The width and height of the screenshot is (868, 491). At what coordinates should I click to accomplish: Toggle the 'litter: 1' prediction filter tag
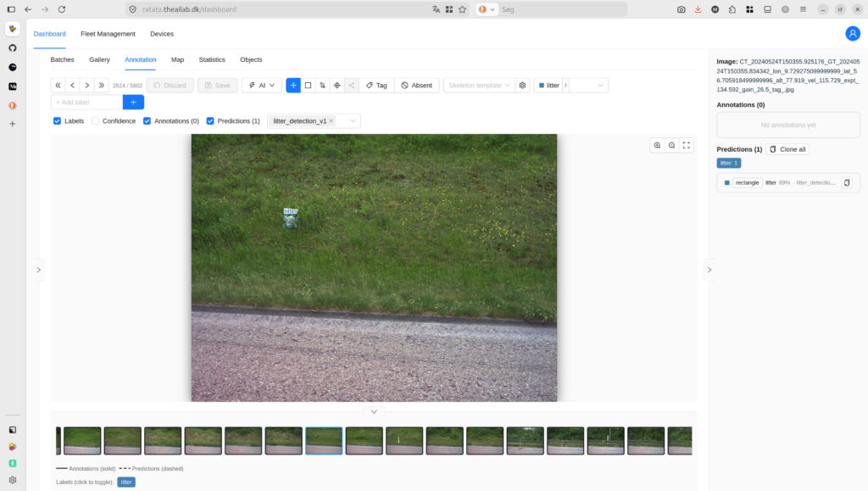point(728,163)
